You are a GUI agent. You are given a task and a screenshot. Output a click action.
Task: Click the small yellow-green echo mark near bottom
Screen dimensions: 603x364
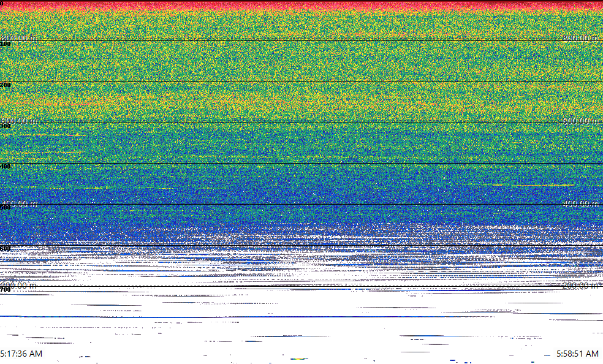tap(299, 359)
